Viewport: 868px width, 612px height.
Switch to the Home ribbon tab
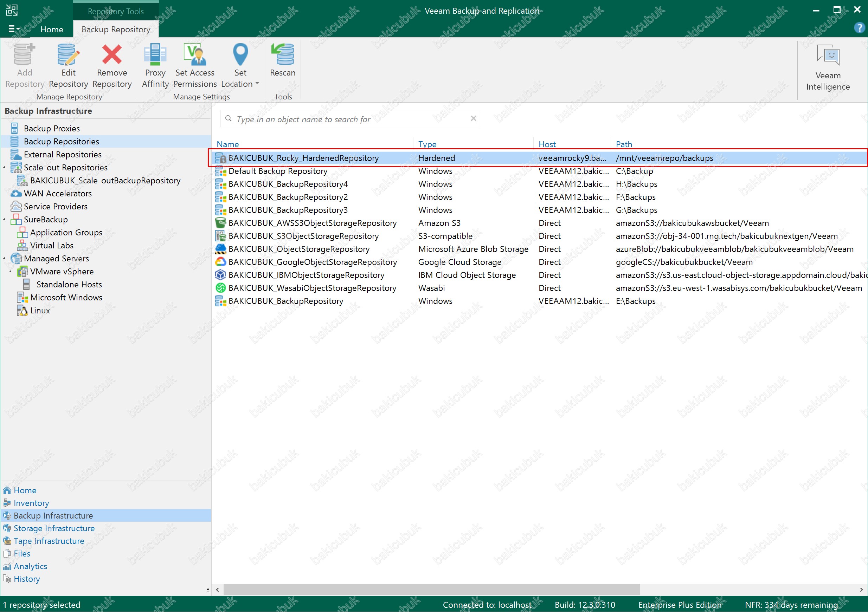pyautogui.click(x=52, y=30)
